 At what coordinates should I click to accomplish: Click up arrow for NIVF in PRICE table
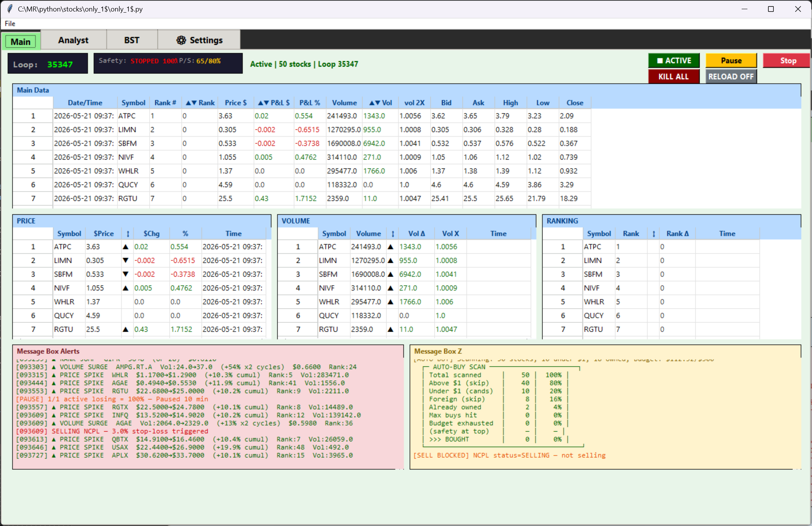click(x=125, y=288)
